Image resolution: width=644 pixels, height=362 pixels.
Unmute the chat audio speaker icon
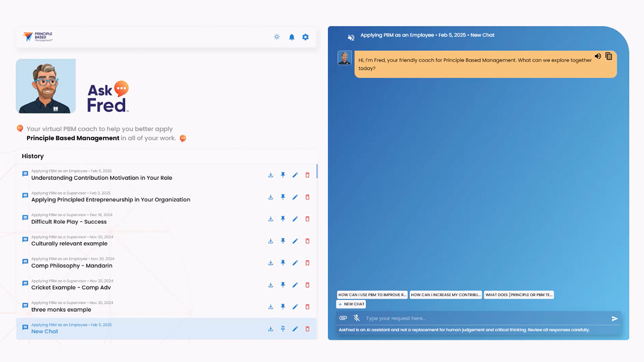[x=351, y=37]
